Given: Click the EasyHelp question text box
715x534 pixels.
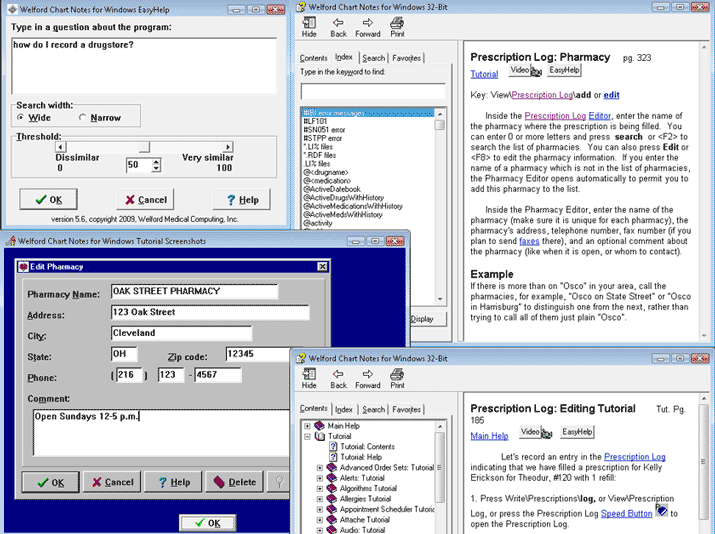Looking at the screenshot, I should tap(144, 66).
